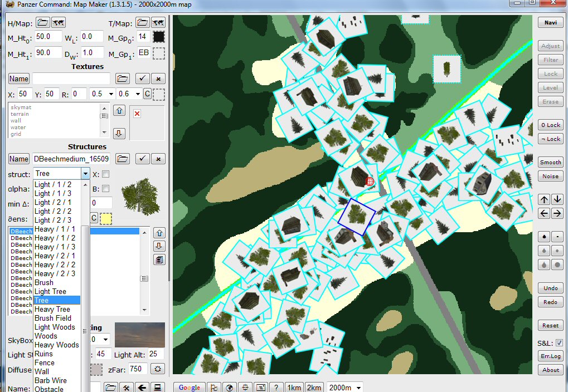Choose 'Light / 1 / 2' option
The height and width of the screenshot is (392, 568).
[53, 184]
